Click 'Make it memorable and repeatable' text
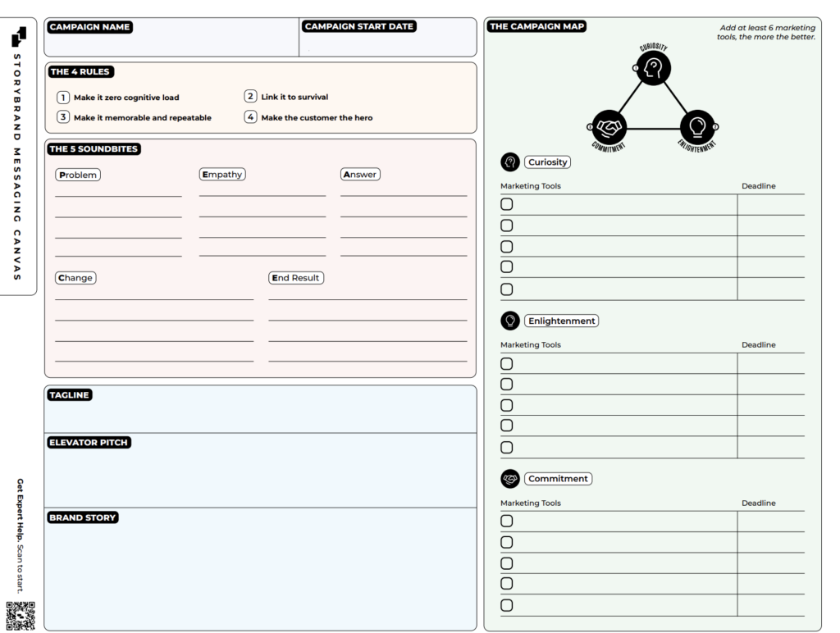This screenshot has width=840, height=633. (143, 117)
